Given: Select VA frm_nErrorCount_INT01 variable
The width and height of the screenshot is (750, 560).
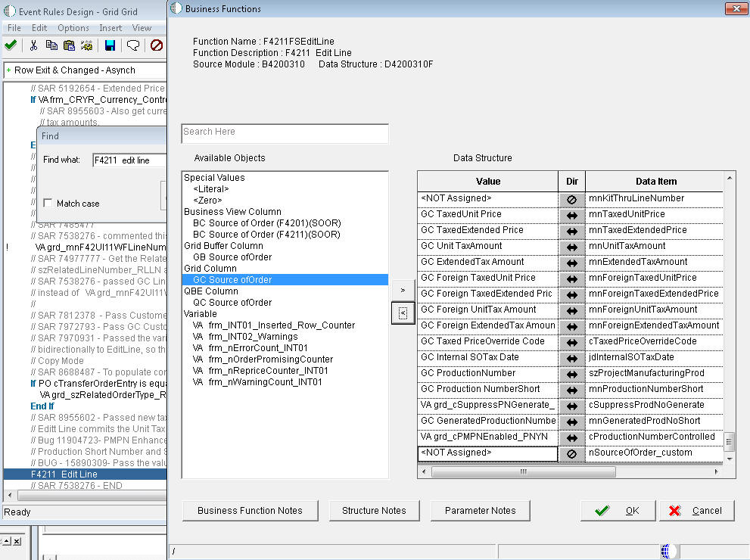Looking at the screenshot, I should click(x=251, y=348).
